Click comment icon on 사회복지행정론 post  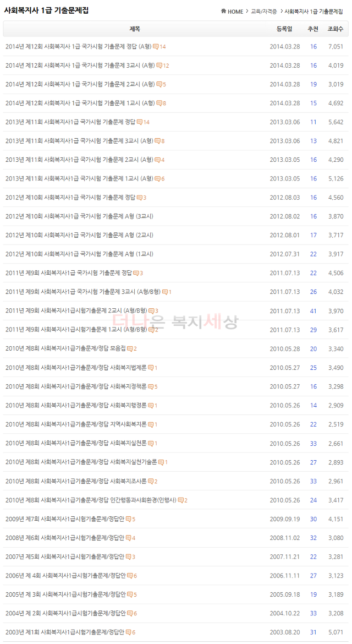[x=151, y=406]
